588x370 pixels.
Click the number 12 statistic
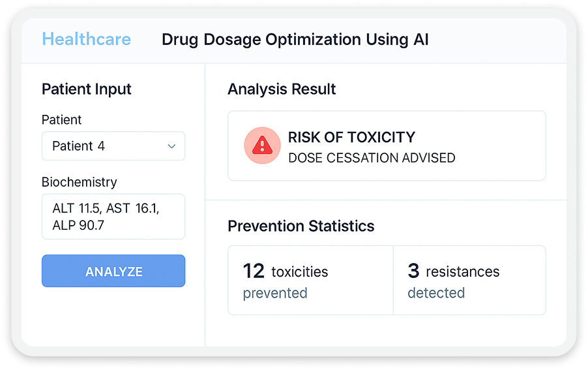click(x=254, y=271)
